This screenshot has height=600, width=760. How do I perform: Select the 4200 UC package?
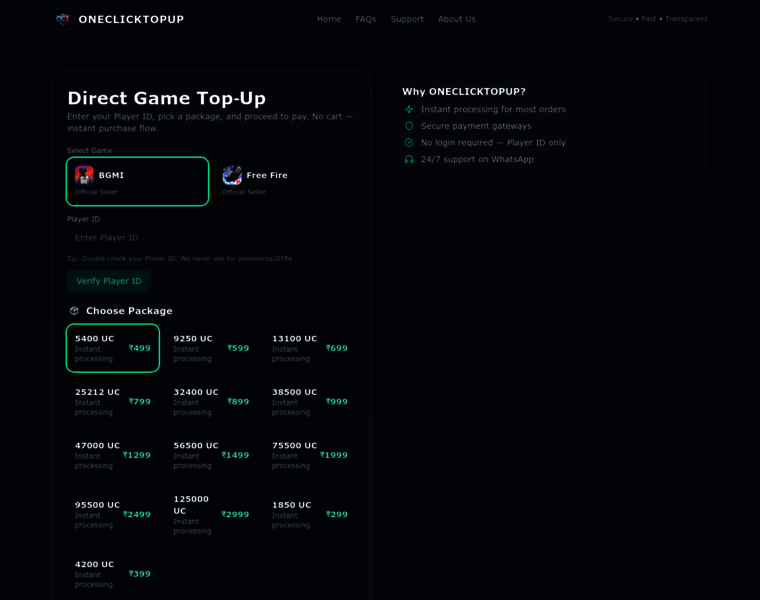(113, 574)
